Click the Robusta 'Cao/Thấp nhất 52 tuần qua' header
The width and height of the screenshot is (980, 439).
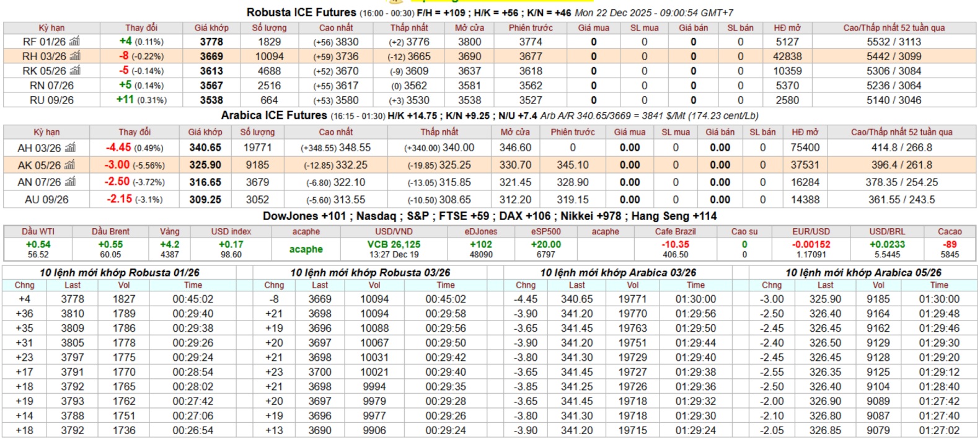[893, 28]
